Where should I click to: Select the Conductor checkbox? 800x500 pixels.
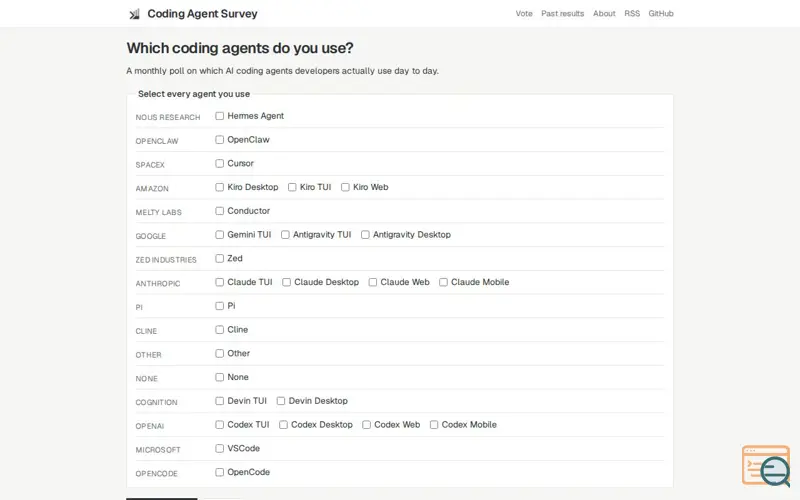219,211
